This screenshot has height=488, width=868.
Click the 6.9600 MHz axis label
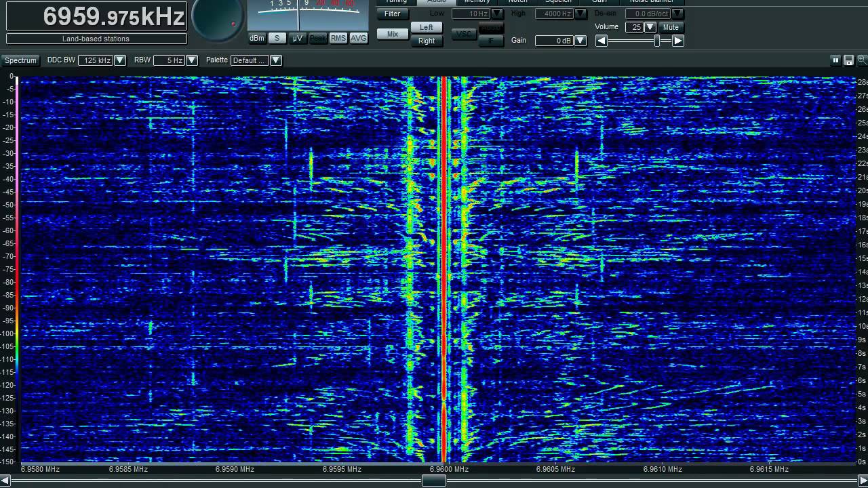[448, 469]
